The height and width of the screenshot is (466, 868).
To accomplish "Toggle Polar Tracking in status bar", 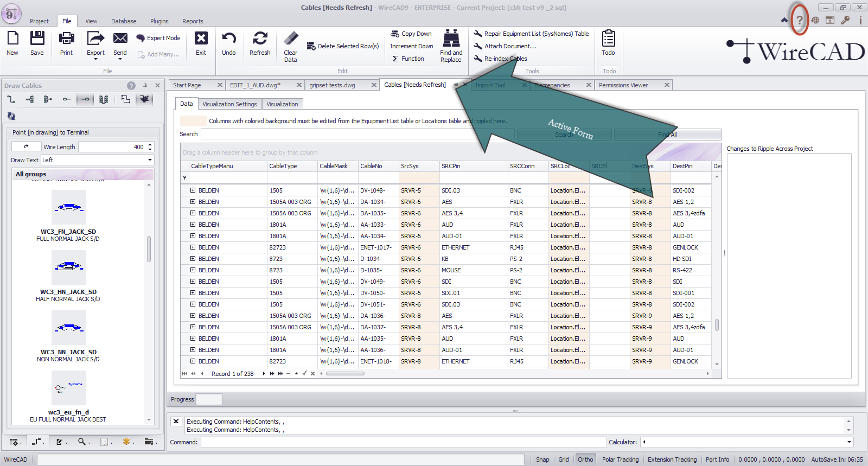I will pos(620,459).
